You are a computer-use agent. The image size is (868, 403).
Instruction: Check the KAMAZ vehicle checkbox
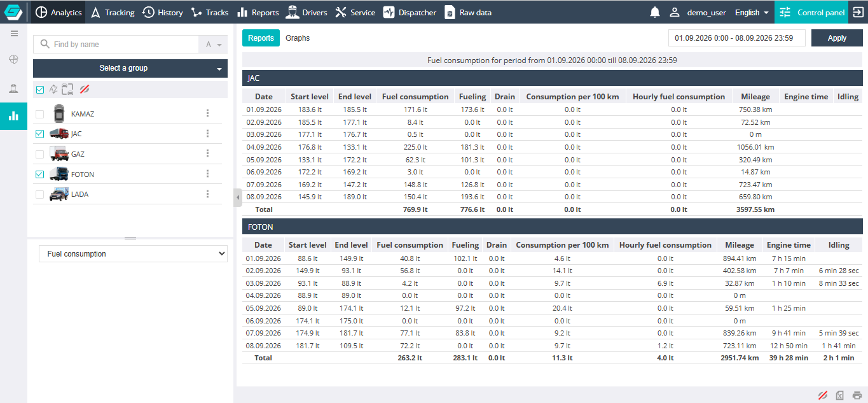(40, 114)
